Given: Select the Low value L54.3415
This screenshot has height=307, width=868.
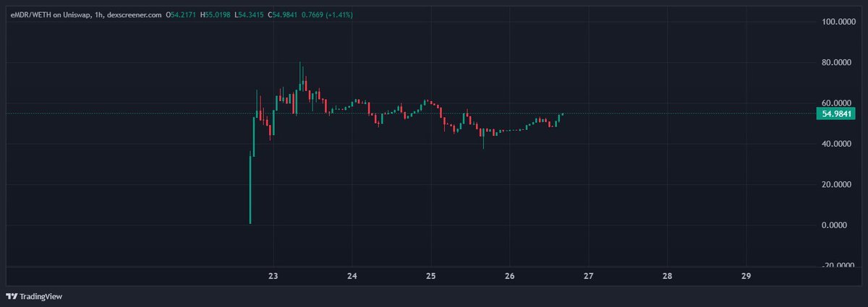Looking at the screenshot, I should 250,15.
